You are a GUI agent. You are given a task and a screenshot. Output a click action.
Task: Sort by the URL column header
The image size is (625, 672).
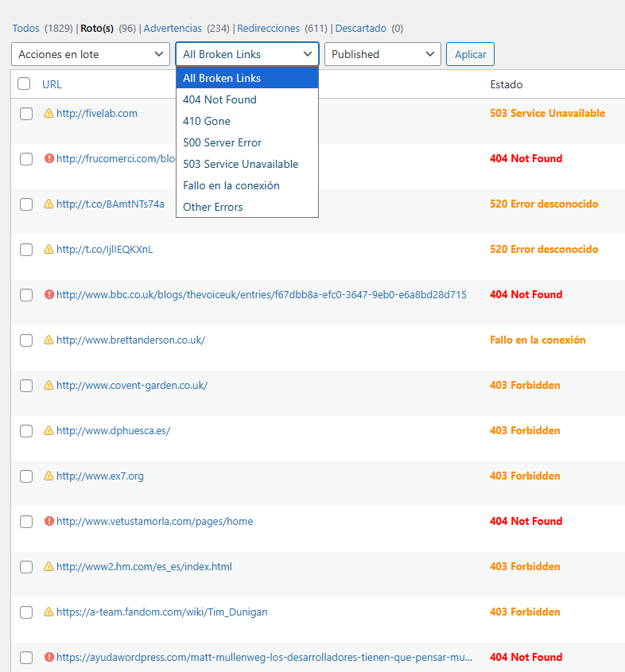click(52, 84)
